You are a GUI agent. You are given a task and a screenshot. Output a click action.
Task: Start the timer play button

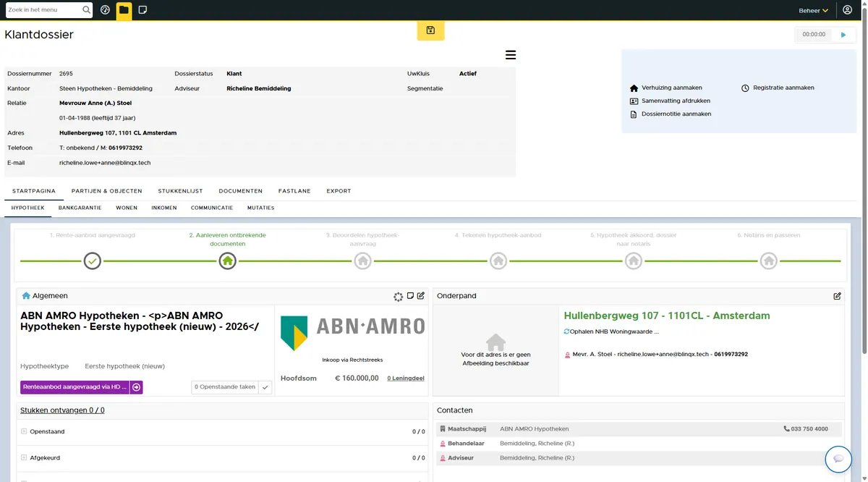[843, 34]
